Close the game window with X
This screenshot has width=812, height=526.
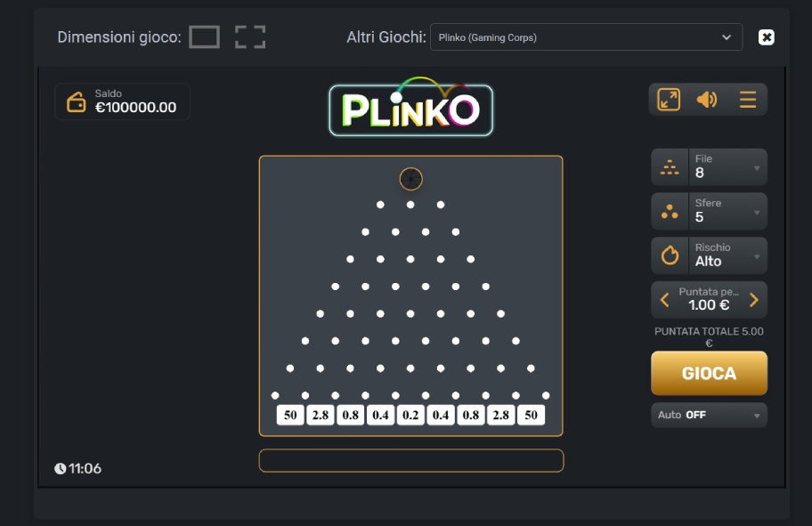click(766, 37)
